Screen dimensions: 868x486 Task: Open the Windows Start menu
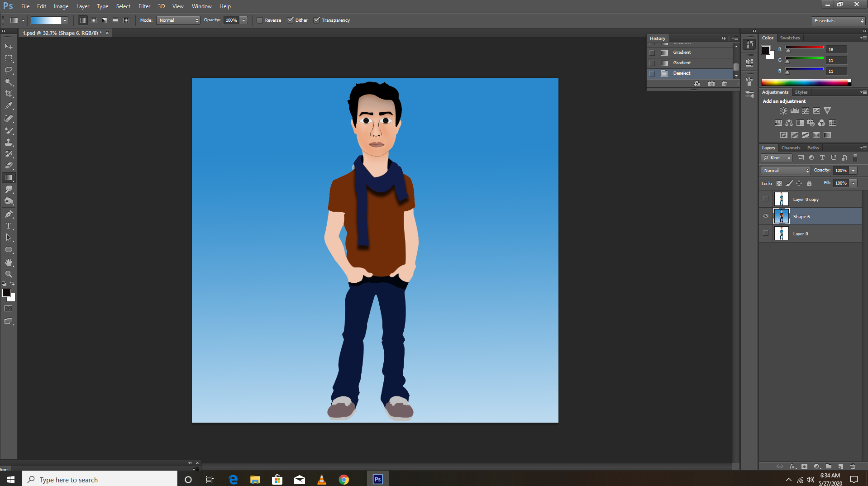(x=11, y=479)
